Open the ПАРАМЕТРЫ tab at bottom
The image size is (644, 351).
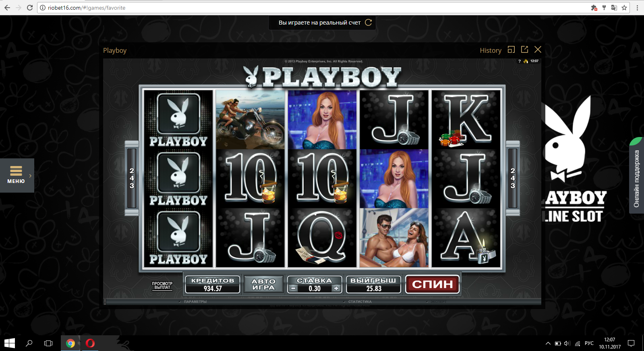coord(195,301)
